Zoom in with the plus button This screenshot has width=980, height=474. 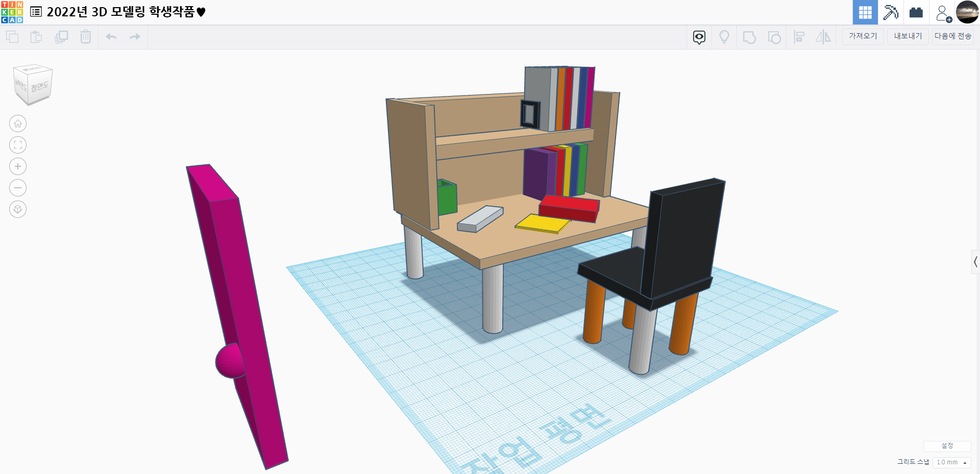(18, 166)
